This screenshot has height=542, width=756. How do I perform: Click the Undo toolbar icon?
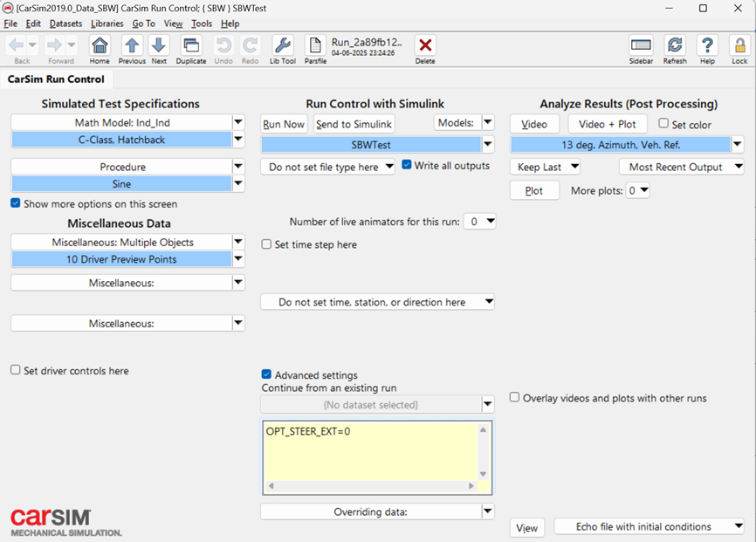[x=223, y=45]
